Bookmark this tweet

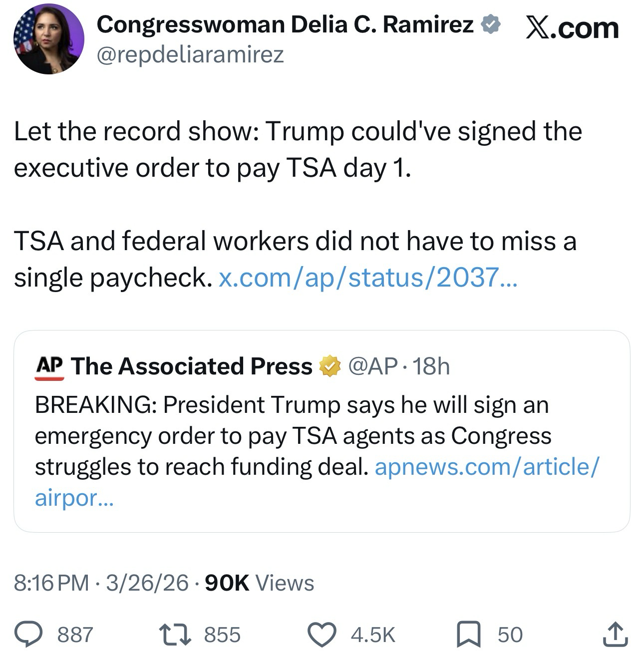pyautogui.click(x=469, y=634)
